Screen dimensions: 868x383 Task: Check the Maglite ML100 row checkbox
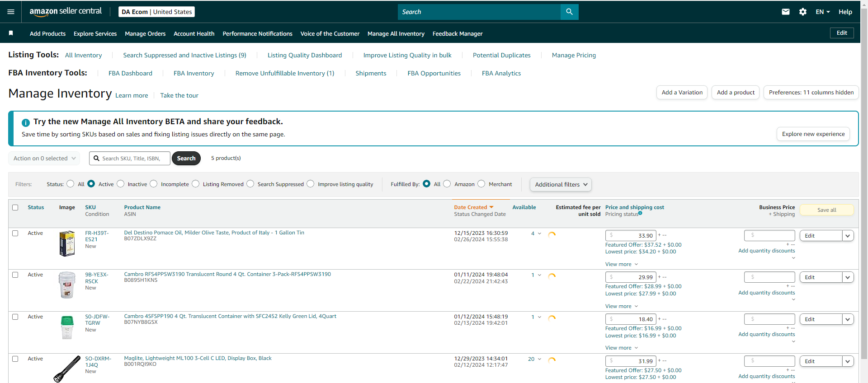click(x=15, y=359)
